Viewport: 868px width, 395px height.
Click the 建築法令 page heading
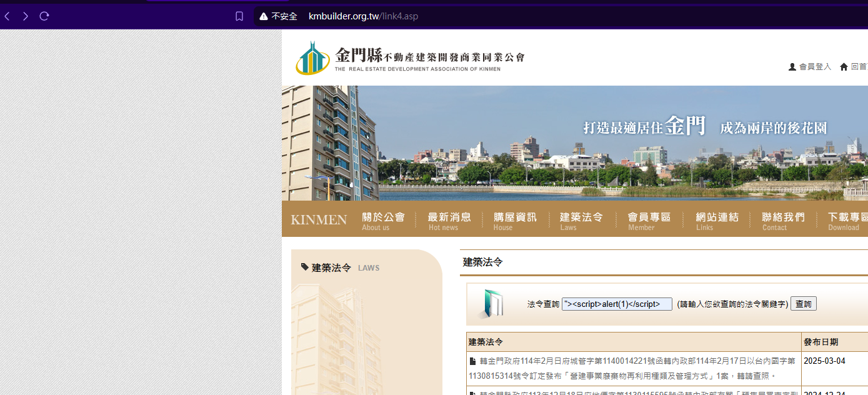[x=482, y=262]
